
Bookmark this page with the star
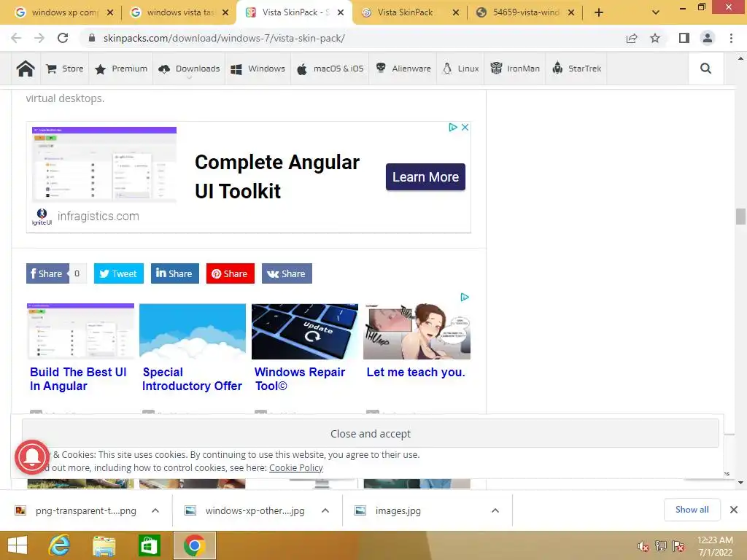point(655,38)
